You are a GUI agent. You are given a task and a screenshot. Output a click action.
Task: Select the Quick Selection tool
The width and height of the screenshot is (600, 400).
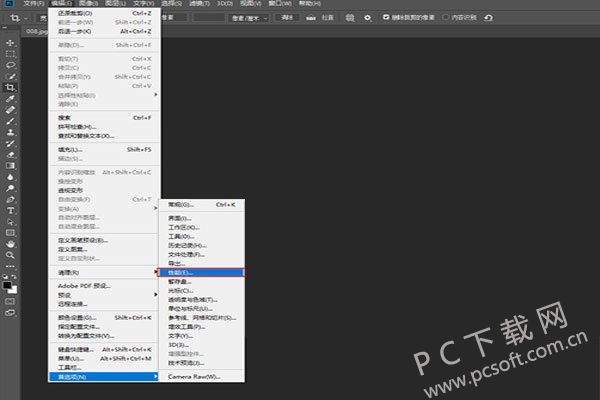[x=10, y=76]
